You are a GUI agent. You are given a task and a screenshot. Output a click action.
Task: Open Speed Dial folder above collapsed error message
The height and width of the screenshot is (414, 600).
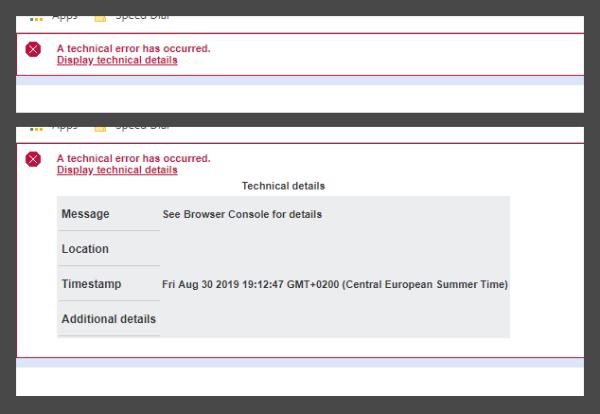132,18
